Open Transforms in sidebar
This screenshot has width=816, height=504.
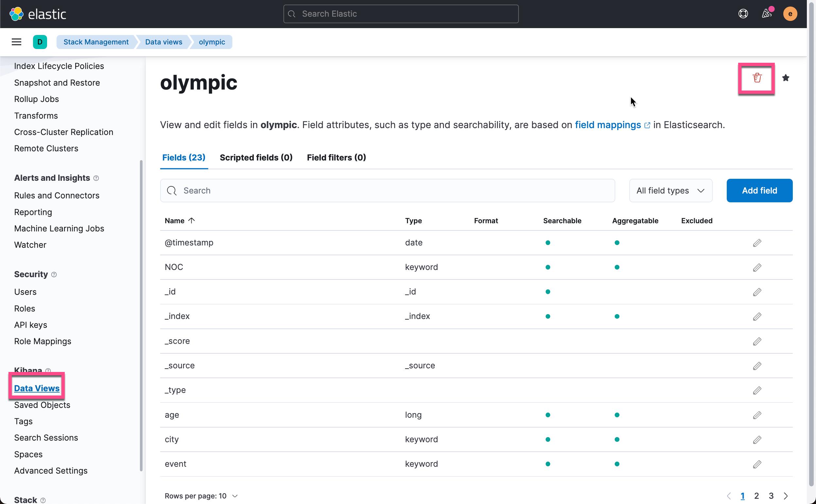pos(36,116)
